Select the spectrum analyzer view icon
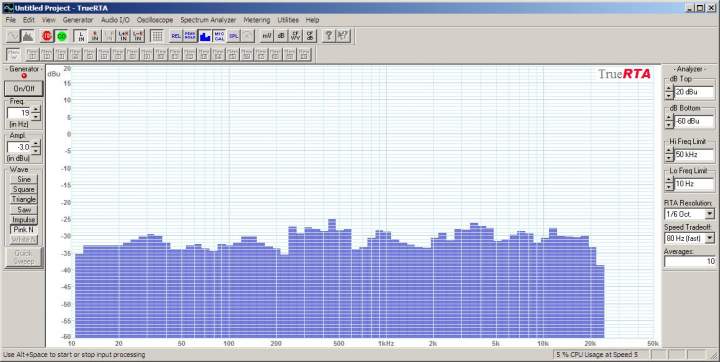This screenshot has height=362, width=720. click(28, 36)
